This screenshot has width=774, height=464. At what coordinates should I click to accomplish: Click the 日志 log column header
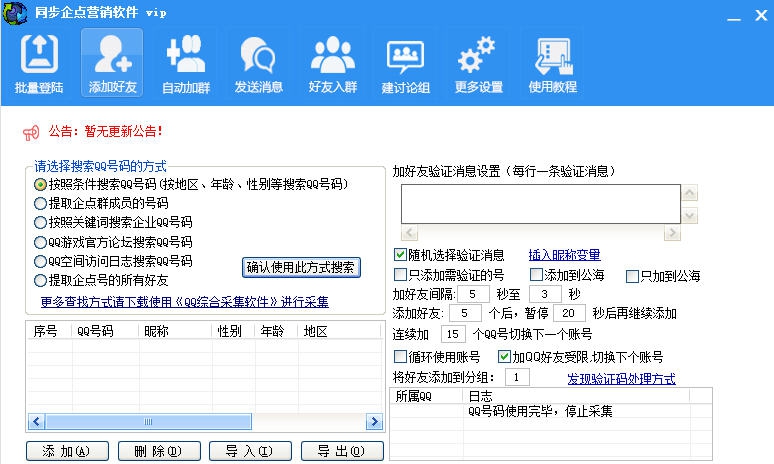tap(576, 396)
